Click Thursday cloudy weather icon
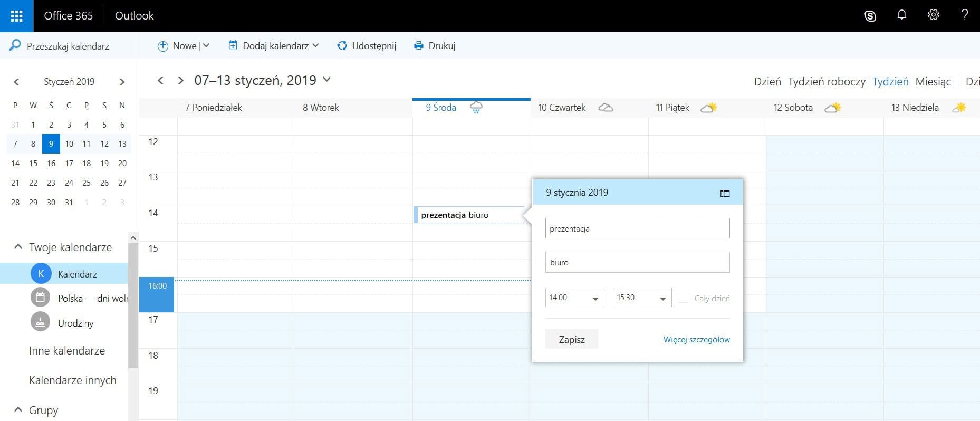The image size is (980, 421). click(x=606, y=108)
